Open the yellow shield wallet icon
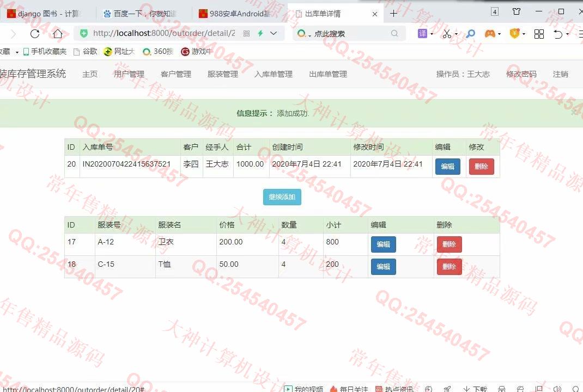The height and width of the screenshot is (392, 583). coord(514,34)
